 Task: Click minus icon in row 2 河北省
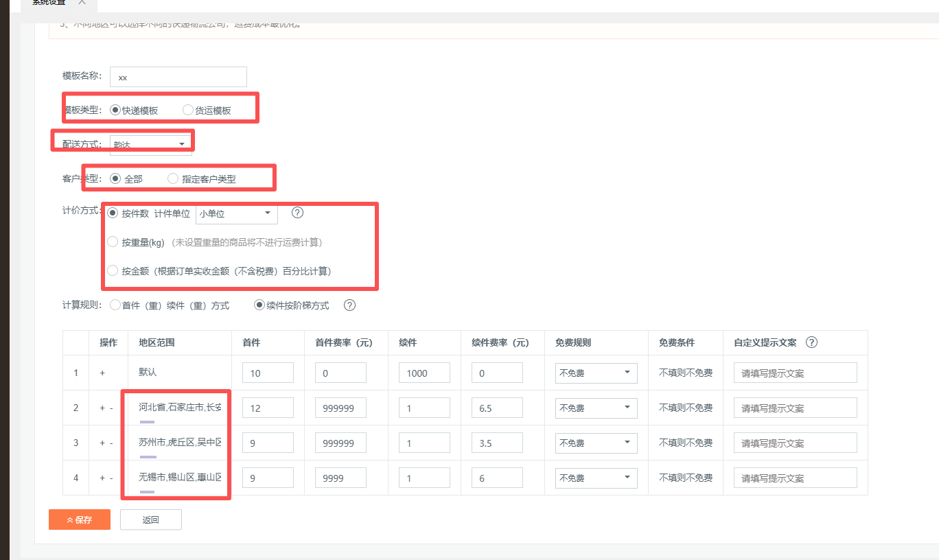111,408
